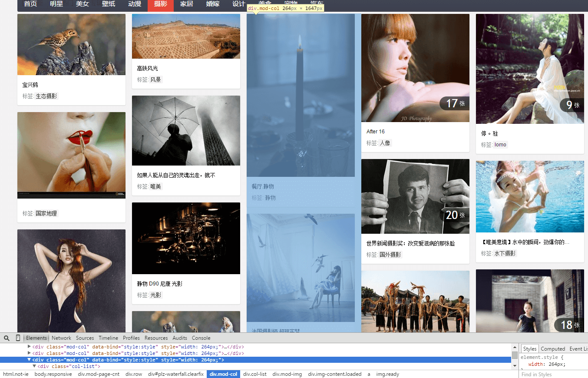Select div.mod-img breadcrumb
The width and height of the screenshot is (588, 378).
(287, 374)
